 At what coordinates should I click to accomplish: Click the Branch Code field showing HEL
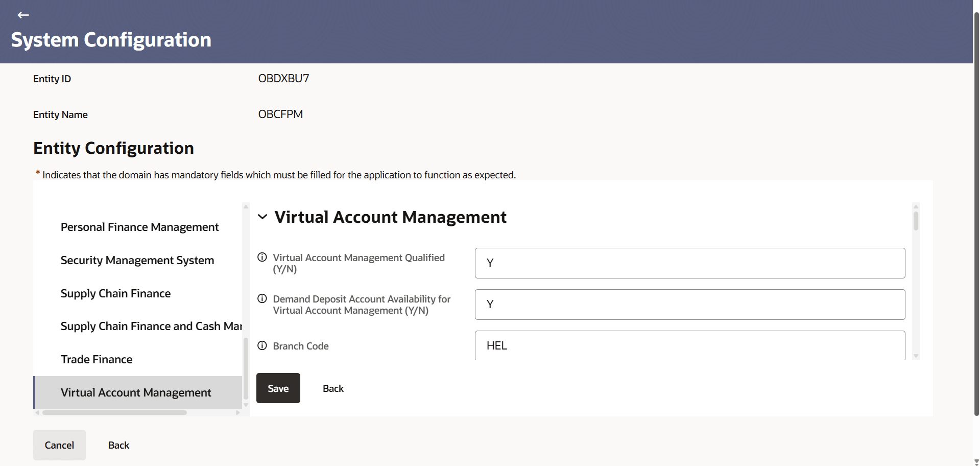click(689, 345)
